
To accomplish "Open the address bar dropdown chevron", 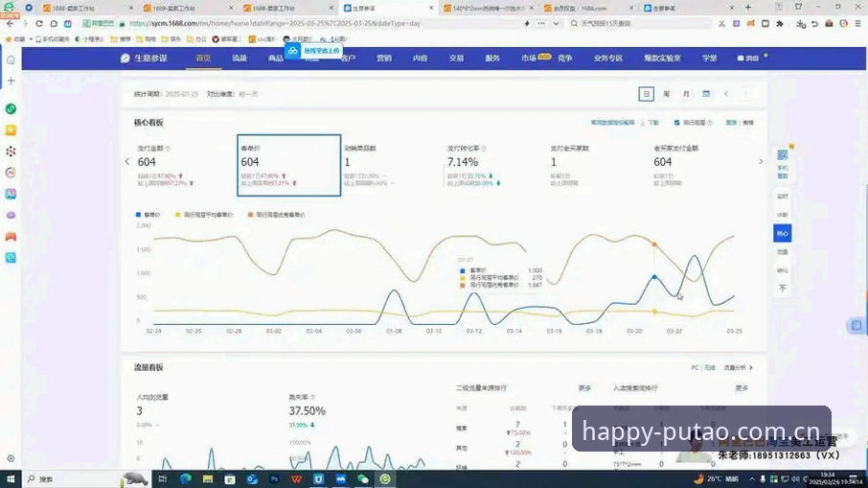I will (x=556, y=24).
